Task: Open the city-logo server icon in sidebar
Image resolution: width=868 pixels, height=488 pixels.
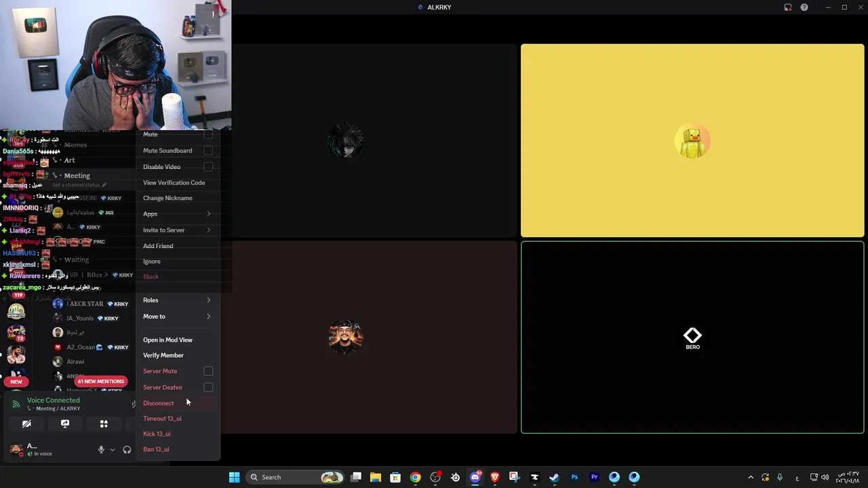Action: point(16,311)
